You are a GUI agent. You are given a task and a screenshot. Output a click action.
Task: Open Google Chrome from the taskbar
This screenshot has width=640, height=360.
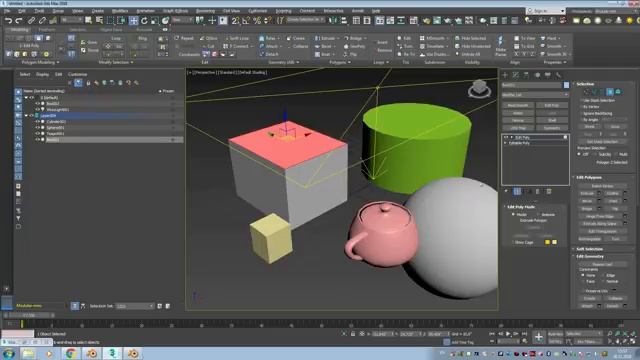click(71, 353)
